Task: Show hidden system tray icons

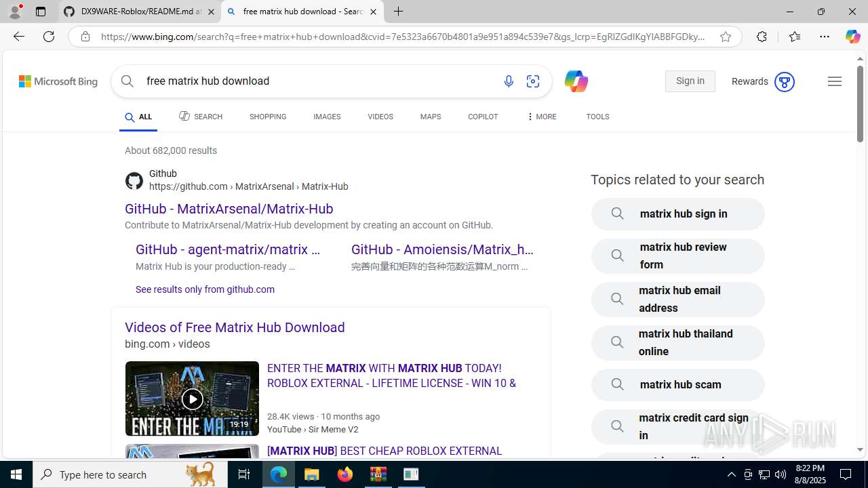Action: coord(731,474)
